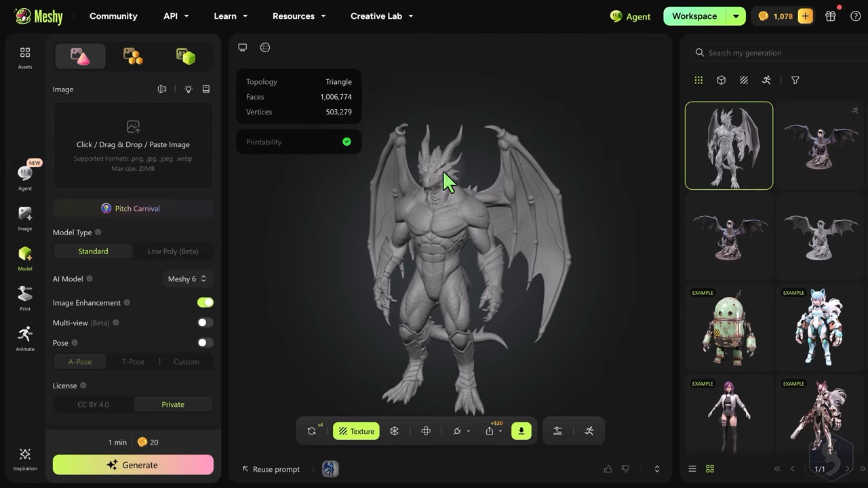Click the remesh icon in bottom toolbar

coord(394,431)
